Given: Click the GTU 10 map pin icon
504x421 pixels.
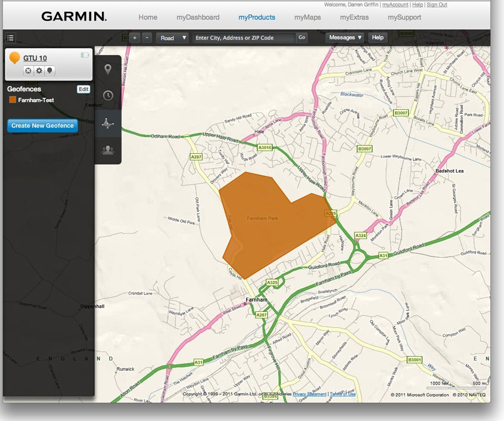Looking at the screenshot, I should 49,70.
